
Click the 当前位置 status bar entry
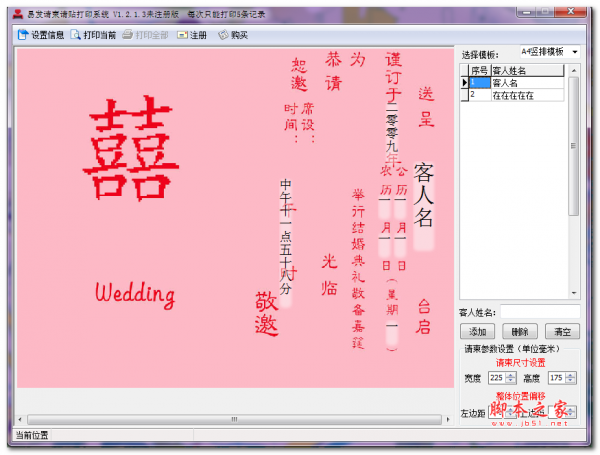pyautogui.click(x=32, y=435)
